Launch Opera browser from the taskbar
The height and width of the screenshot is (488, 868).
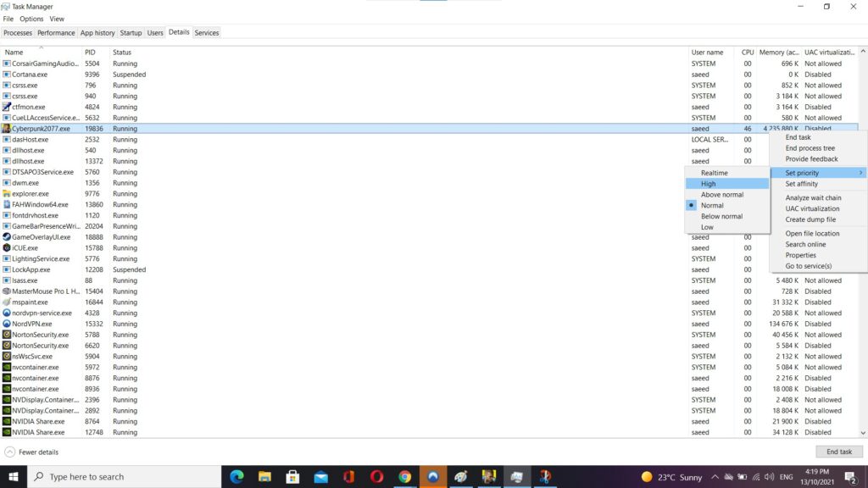click(376, 477)
